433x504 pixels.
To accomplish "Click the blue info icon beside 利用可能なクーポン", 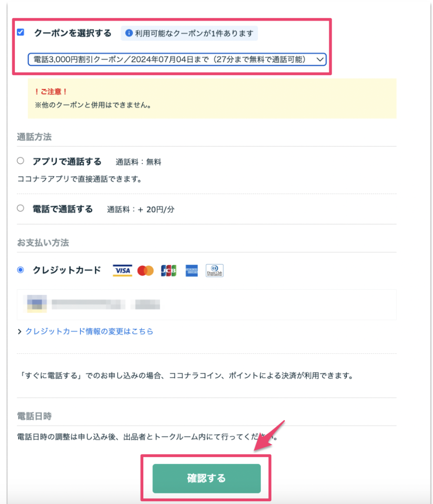I will click(x=129, y=33).
